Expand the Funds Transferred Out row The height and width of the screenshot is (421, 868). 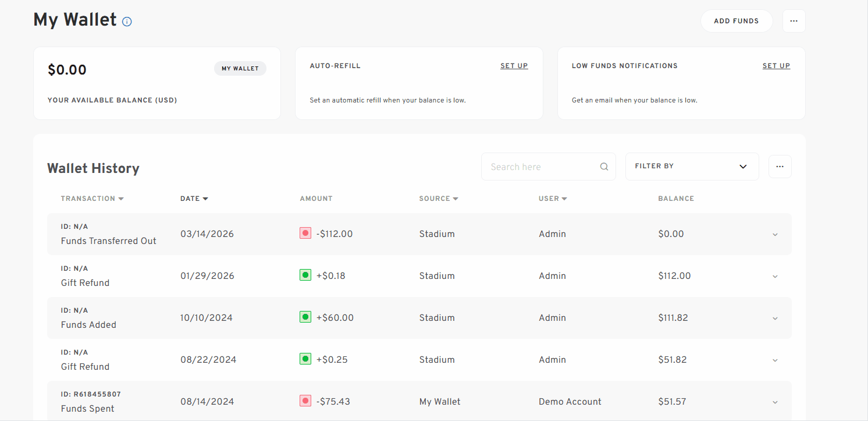775,235
